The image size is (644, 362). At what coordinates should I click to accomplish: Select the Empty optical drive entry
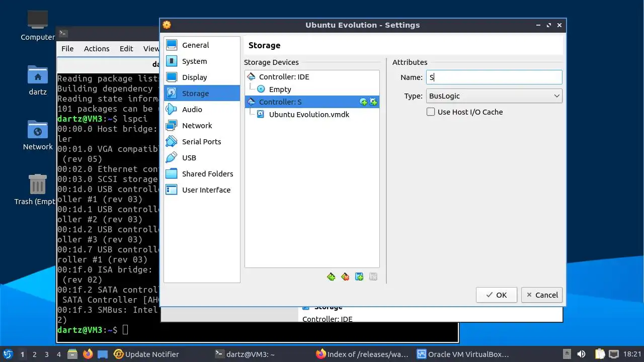[x=312, y=89]
